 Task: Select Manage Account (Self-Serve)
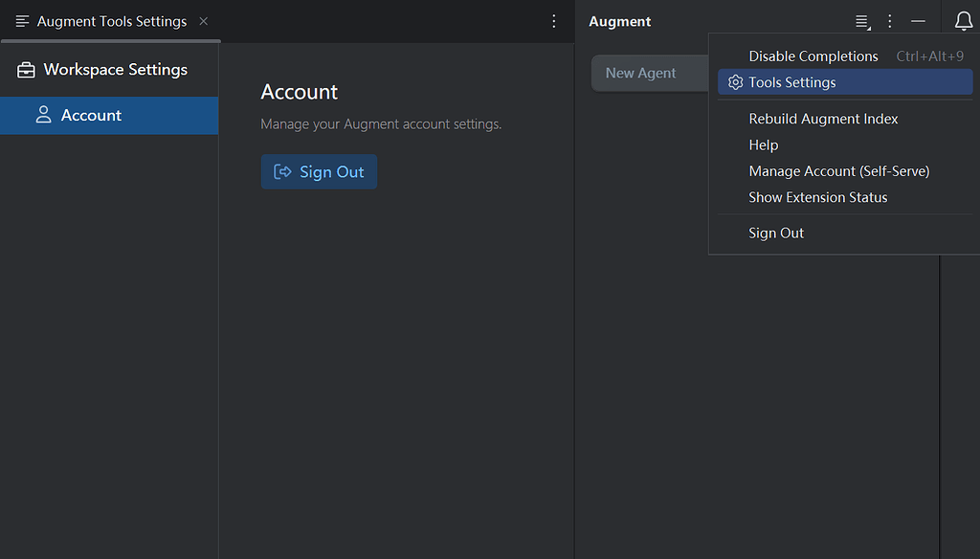(845, 171)
